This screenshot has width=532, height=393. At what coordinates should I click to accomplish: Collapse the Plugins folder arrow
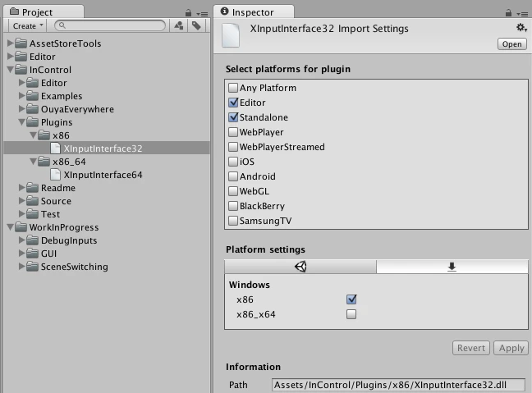(x=21, y=122)
